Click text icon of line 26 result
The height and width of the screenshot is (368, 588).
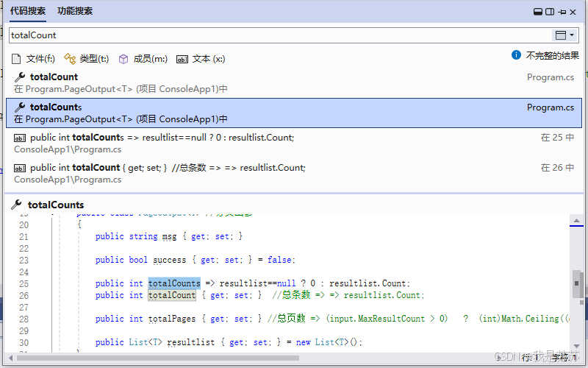[20, 168]
